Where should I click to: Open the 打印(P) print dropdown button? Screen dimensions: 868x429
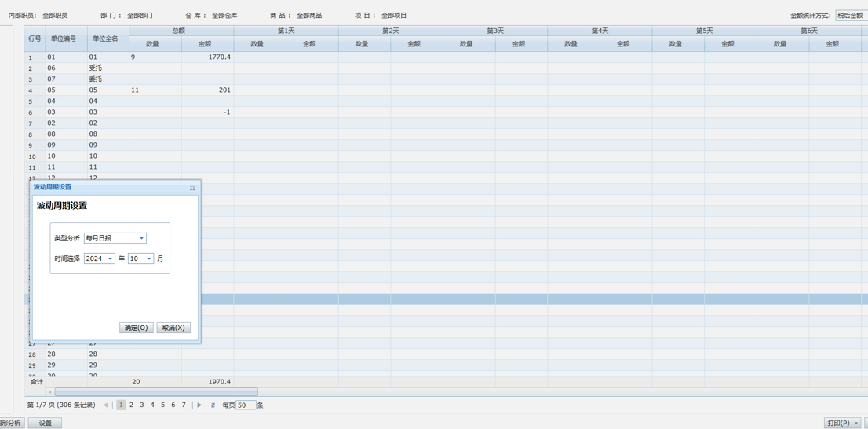pyautogui.click(x=842, y=423)
